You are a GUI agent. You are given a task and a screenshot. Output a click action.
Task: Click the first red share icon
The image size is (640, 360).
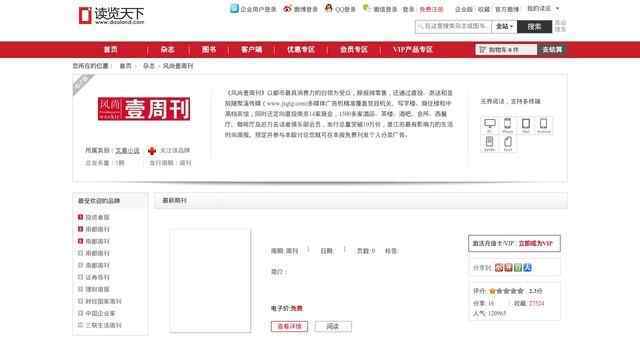point(499,268)
